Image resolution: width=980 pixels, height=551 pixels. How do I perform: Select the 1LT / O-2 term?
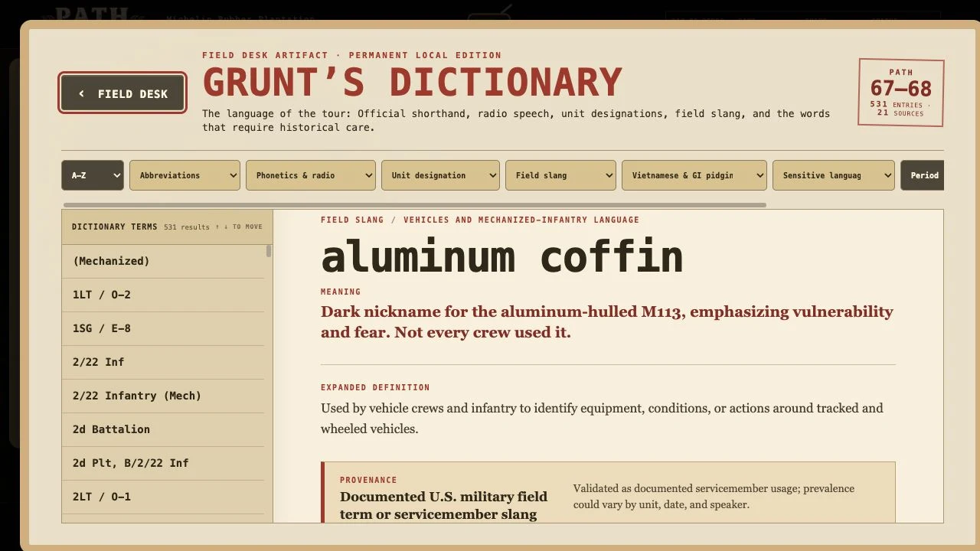tap(163, 295)
